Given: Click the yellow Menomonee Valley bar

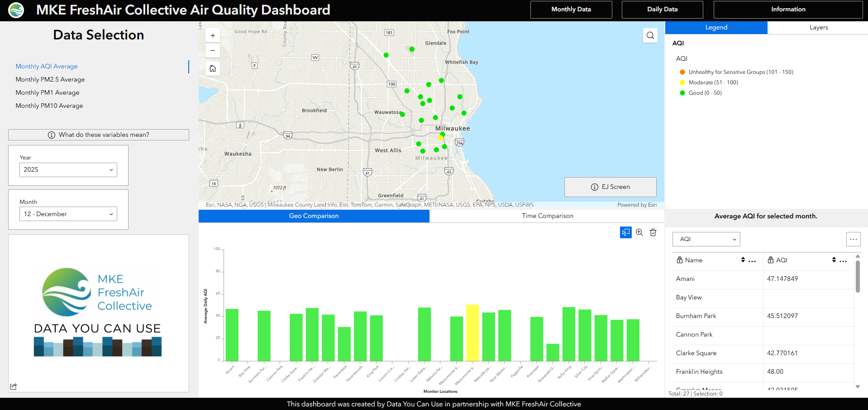Looking at the screenshot, I should click(472, 333).
